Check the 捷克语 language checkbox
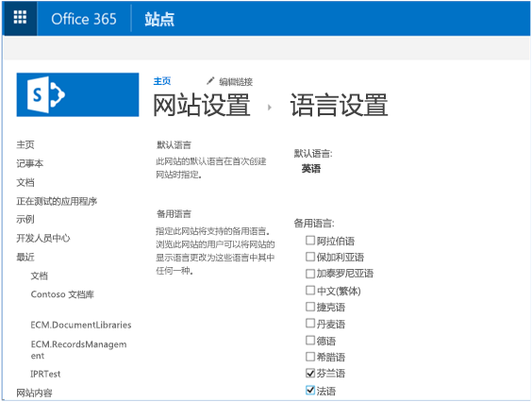The height and width of the screenshot is (402, 532). [x=310, y=307]
